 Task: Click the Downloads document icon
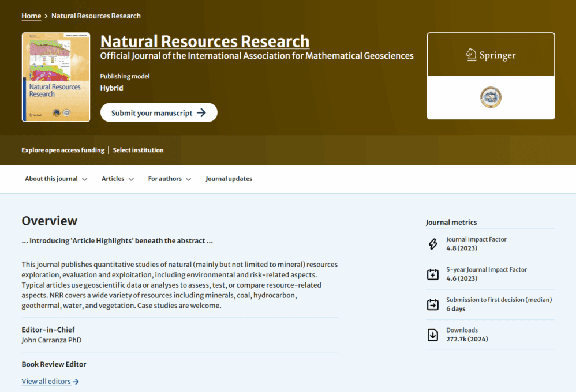pyautogui.click(x=433, y=334)
